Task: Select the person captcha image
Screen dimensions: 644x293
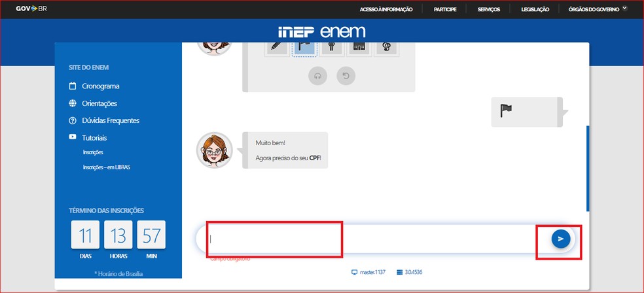Action: click(332, 49)
